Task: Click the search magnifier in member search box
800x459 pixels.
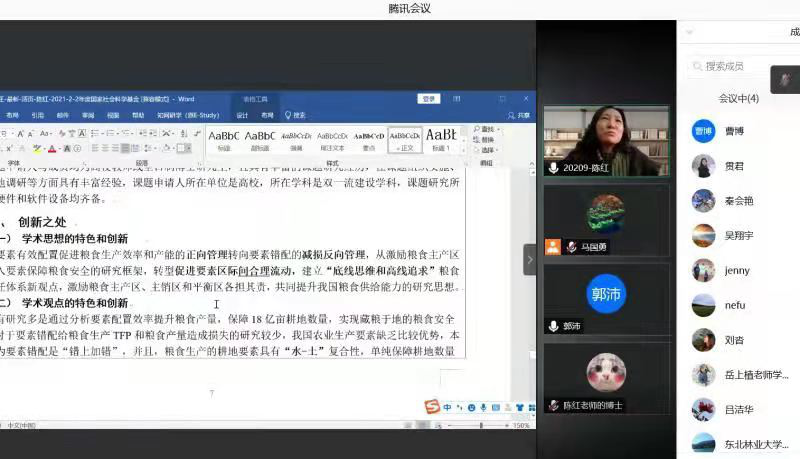Action: 696,67
